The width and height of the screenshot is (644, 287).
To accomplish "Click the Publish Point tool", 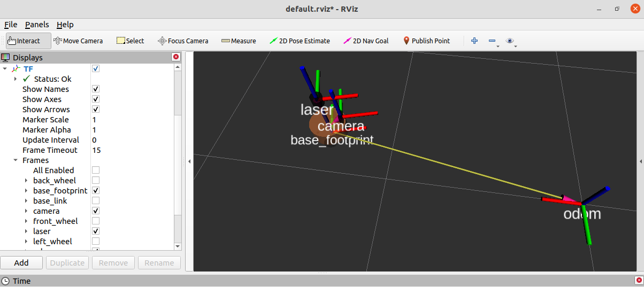I will coord(426,41).
